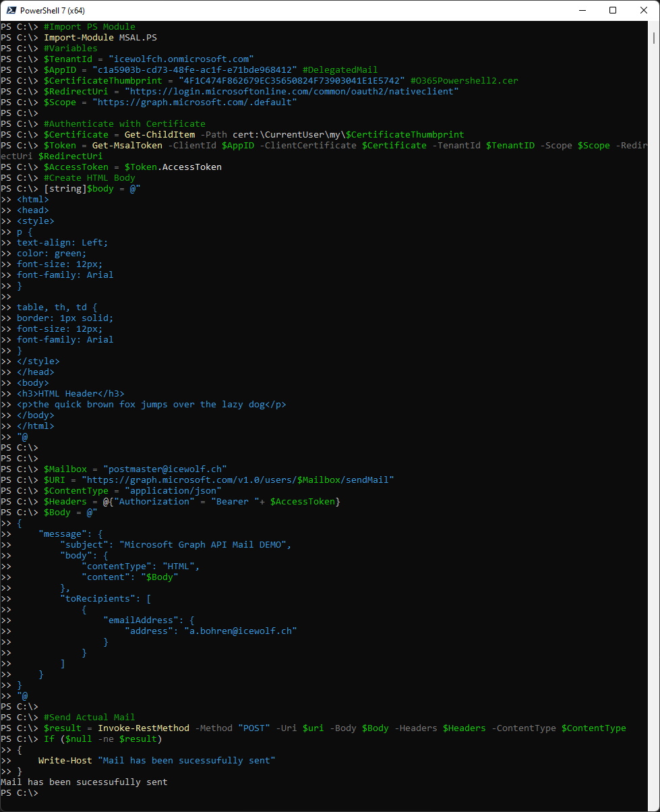Screen dimensions: 660x812
Task: Click the "#Import PS Module" comment
Action: 90,27
